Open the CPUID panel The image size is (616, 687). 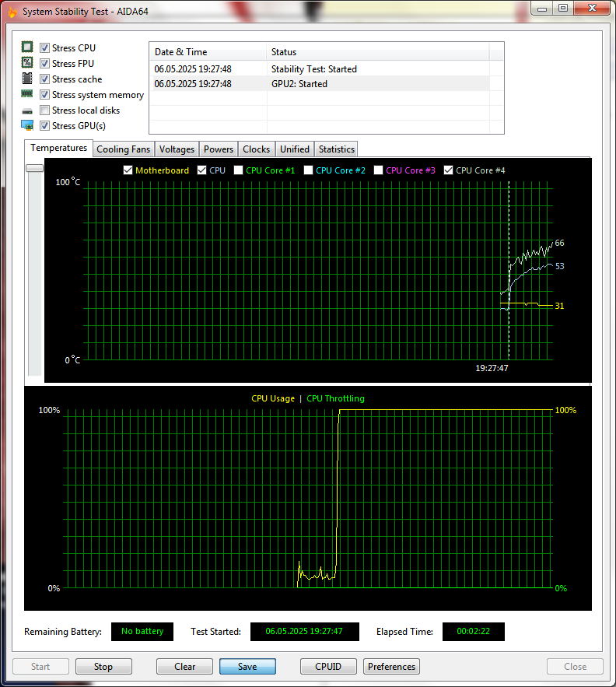click(328, 667)
